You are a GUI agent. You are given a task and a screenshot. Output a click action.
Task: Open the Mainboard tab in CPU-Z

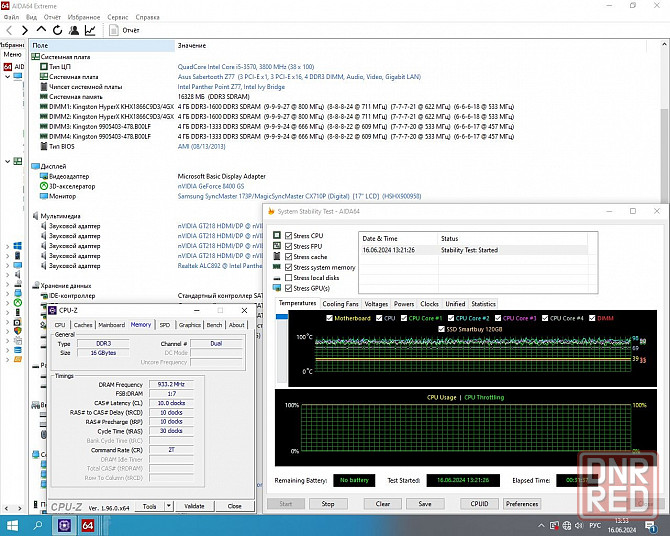coord(112,325)
